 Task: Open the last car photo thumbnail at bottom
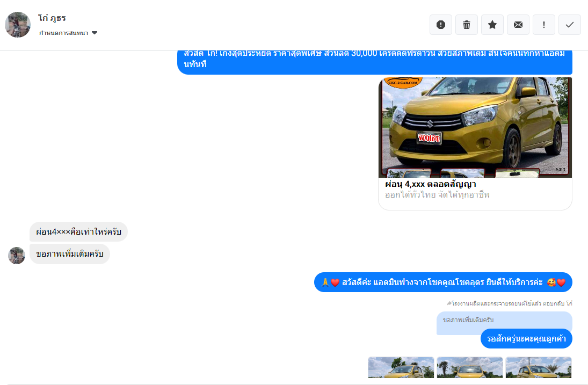(x=539, y=368)
